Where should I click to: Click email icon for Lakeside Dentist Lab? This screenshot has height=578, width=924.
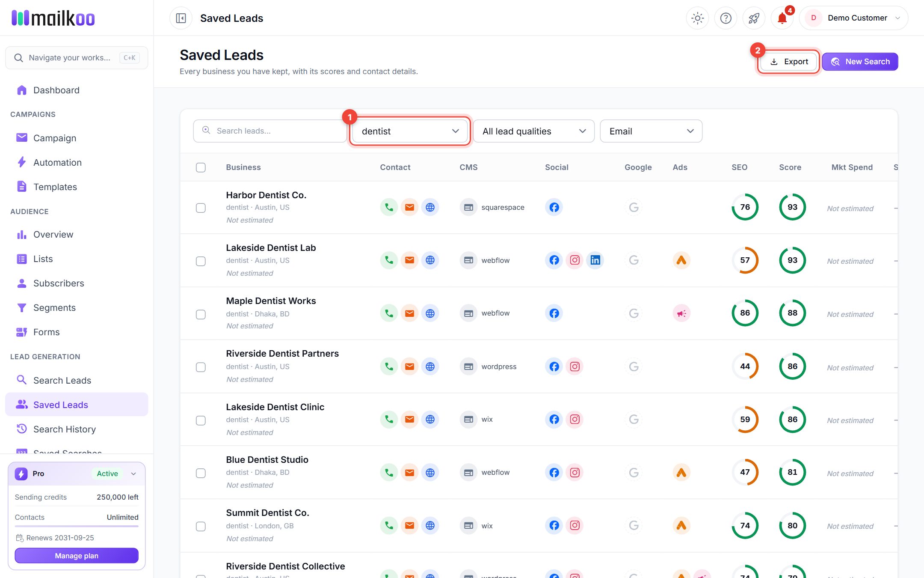click(x=409, y=260)
